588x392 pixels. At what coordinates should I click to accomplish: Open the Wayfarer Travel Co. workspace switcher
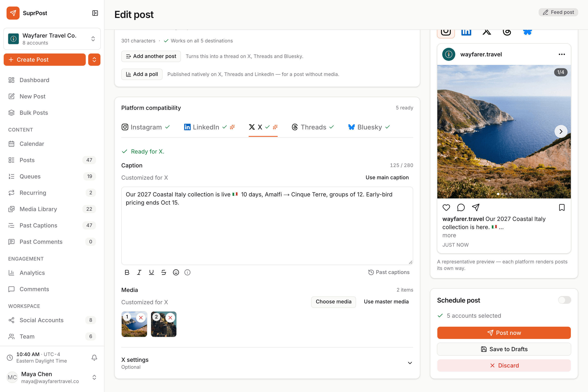coord(52,39)
